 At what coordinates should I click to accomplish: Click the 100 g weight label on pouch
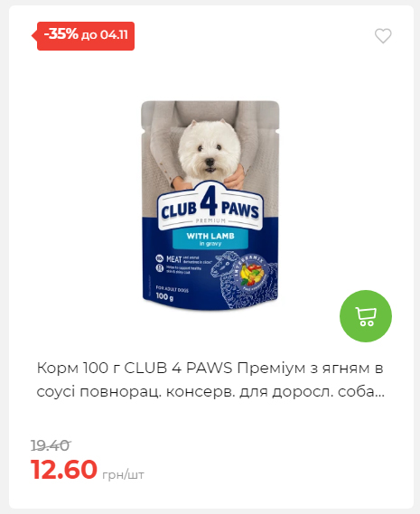click(x=164, y=296)
